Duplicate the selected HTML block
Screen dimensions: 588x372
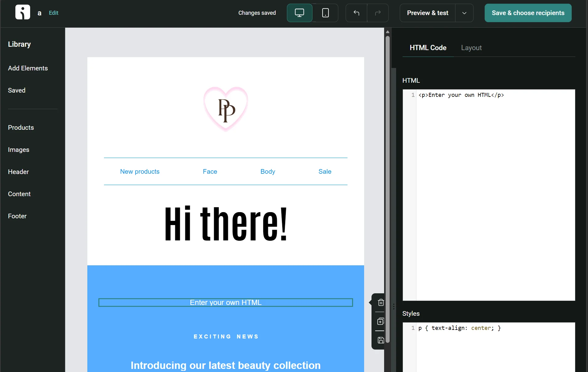tap(381, 321)
